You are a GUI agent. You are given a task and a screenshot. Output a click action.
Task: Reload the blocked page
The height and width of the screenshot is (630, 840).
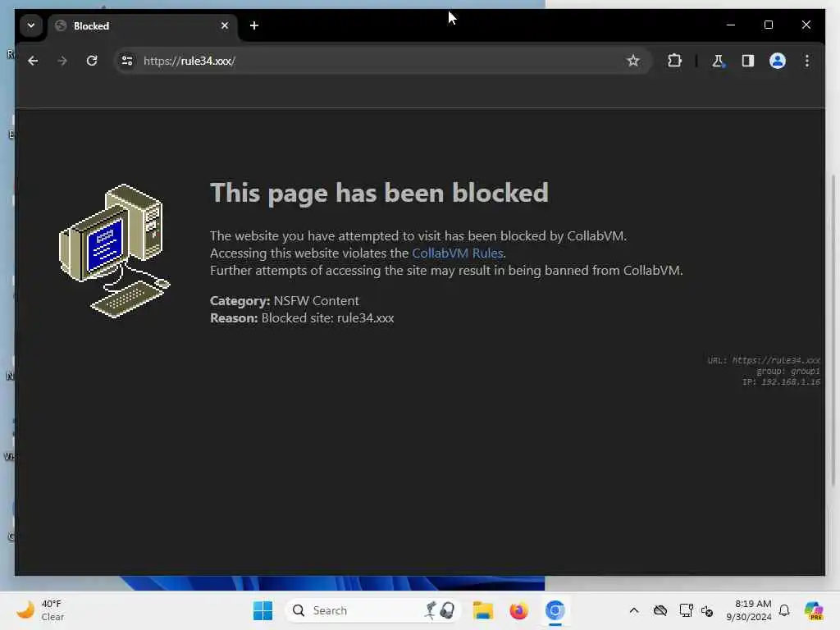click(x=92, y=61)
